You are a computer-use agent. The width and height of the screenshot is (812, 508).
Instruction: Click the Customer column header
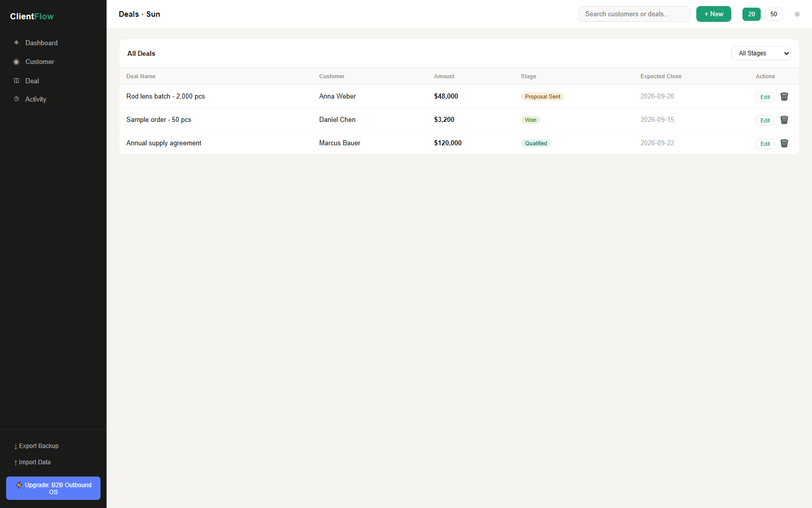[332, 76]
